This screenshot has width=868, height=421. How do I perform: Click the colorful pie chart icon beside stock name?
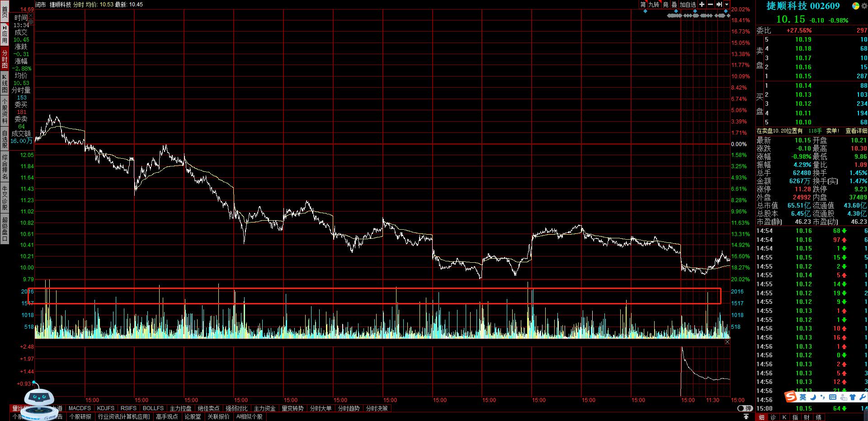click(856, 6)
